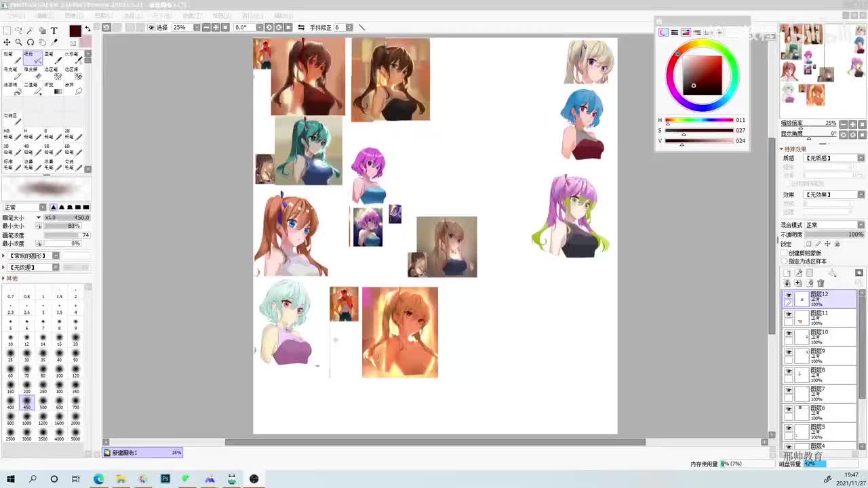This screenshot has height=488, width=868.
Task: Flip the canvas view horizontally
Action: tap(301, 28)
